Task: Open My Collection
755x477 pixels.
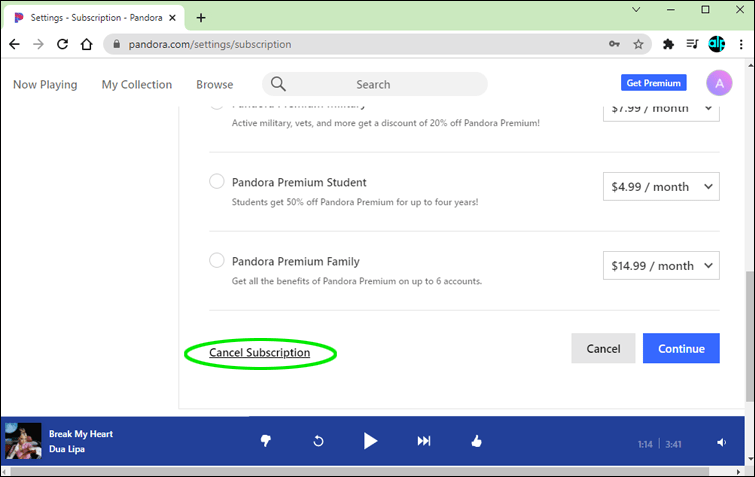Action: [137, 84]
